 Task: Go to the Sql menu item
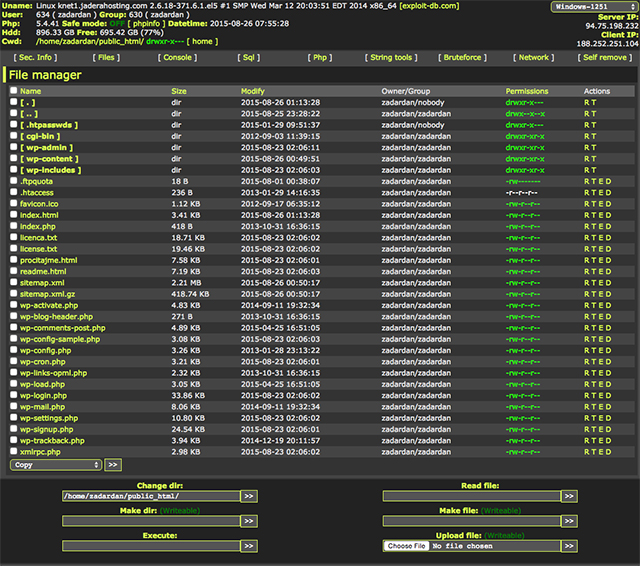pyautogui.click(x=250, y=58)
